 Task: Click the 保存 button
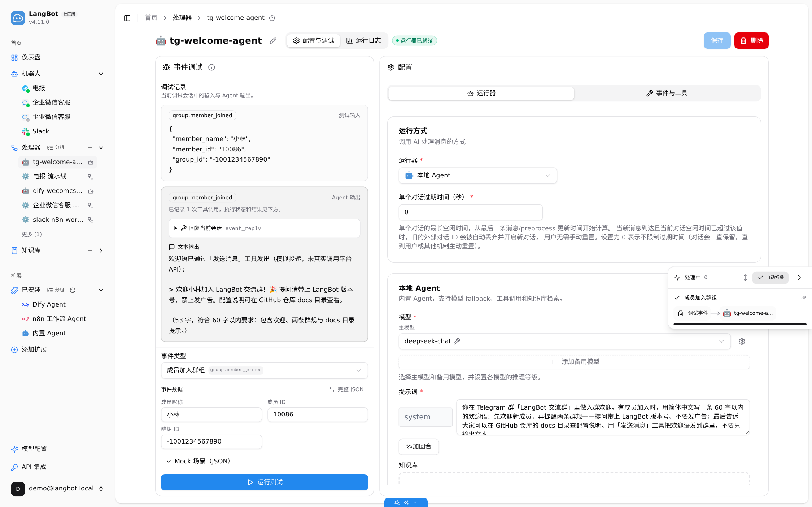tap(717, 41)
